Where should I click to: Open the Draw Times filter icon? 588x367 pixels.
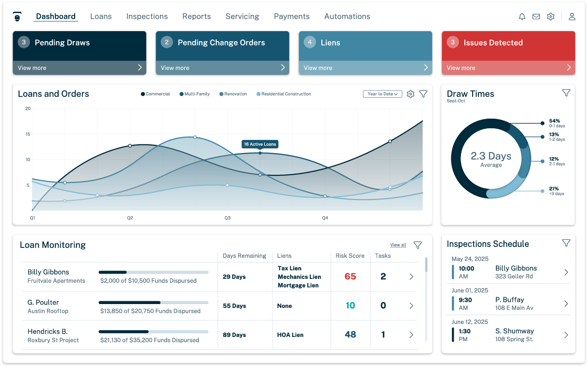pyautogui.click(x=566, y=93)
